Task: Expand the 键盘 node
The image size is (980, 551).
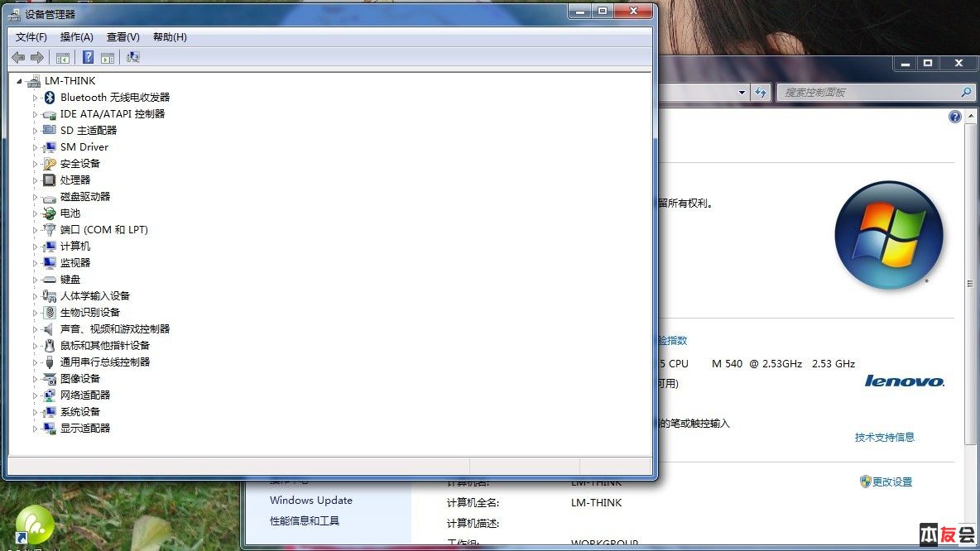Action: coord(35,280)
